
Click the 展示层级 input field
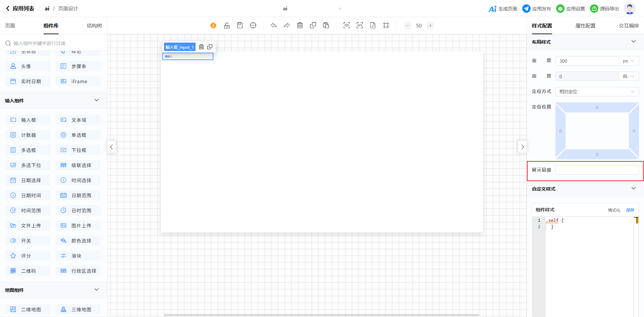coord(597,170)
